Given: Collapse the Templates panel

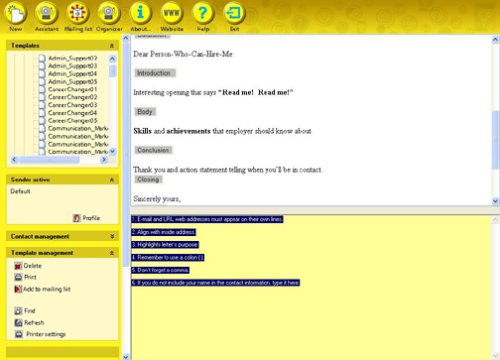Looking at the screenshot, I should click(112, 45).
